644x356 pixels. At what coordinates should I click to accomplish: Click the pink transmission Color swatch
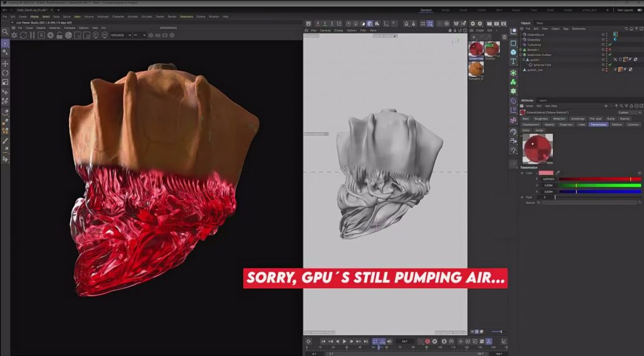[546, 173]
